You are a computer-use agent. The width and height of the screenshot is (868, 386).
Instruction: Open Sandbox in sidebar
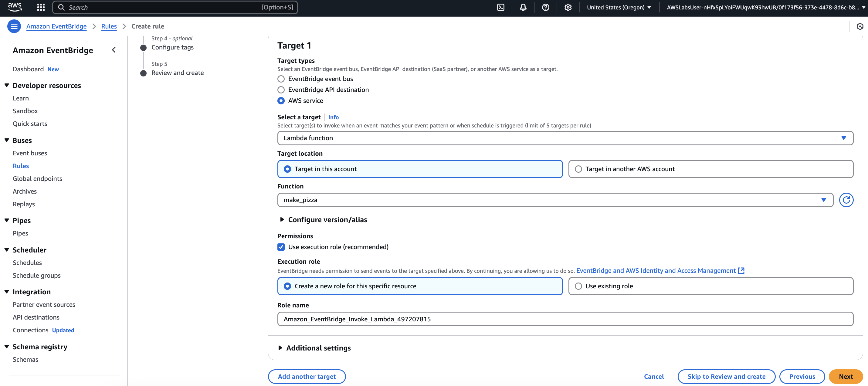(x=25, y=111)
